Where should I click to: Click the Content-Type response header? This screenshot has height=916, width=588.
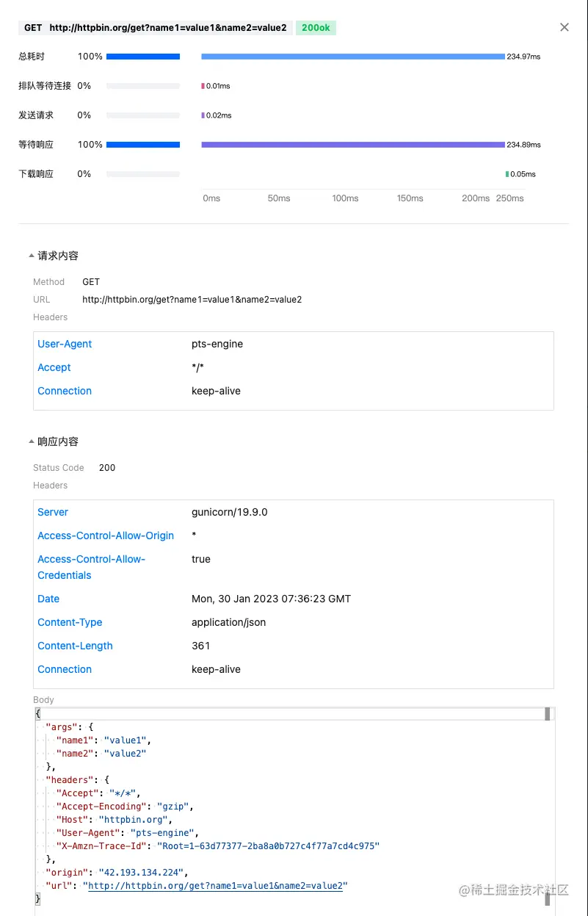[x=70, y=622]
